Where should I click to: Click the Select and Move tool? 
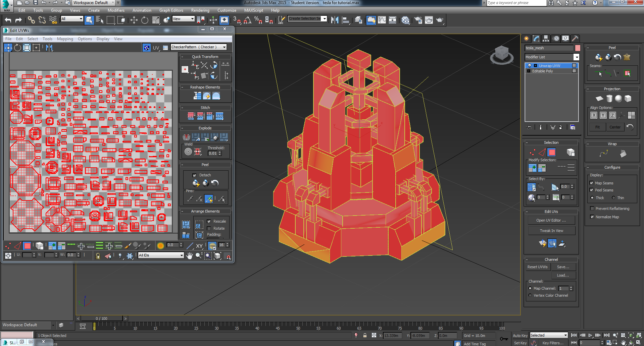(x=134, y=20)
